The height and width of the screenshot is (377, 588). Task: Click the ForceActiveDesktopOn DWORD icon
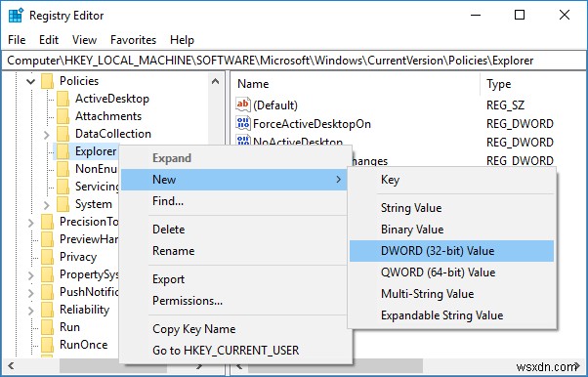tap(243, 123)
